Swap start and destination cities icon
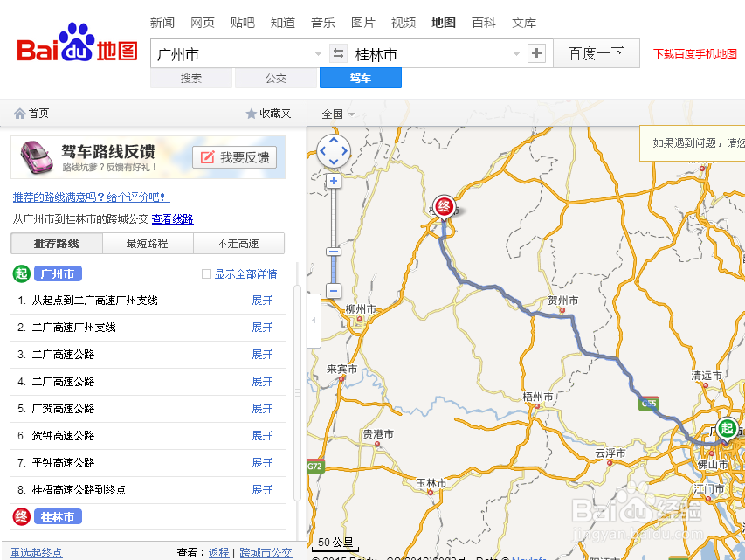Screen dimensions: 745x560 [338, 53]
